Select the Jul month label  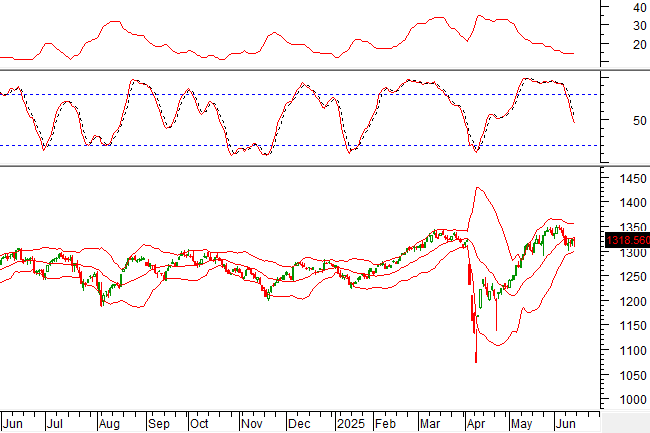pyautogui.click(x=54, y=424)
